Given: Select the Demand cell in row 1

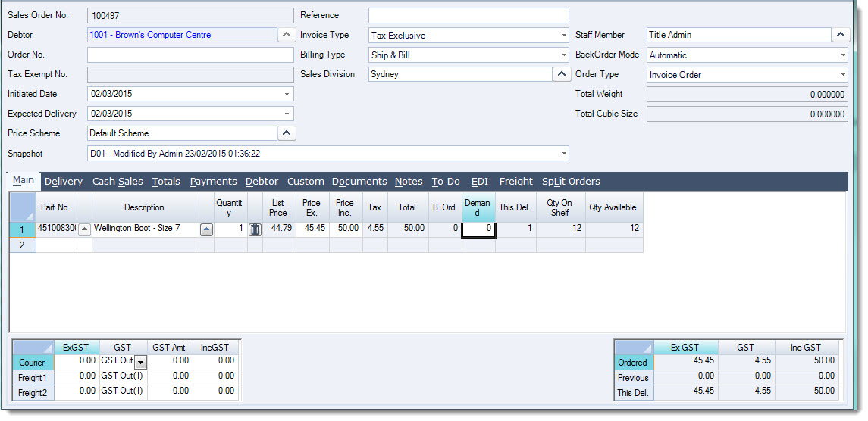Looking at the screenshot, I should (479, 229).
